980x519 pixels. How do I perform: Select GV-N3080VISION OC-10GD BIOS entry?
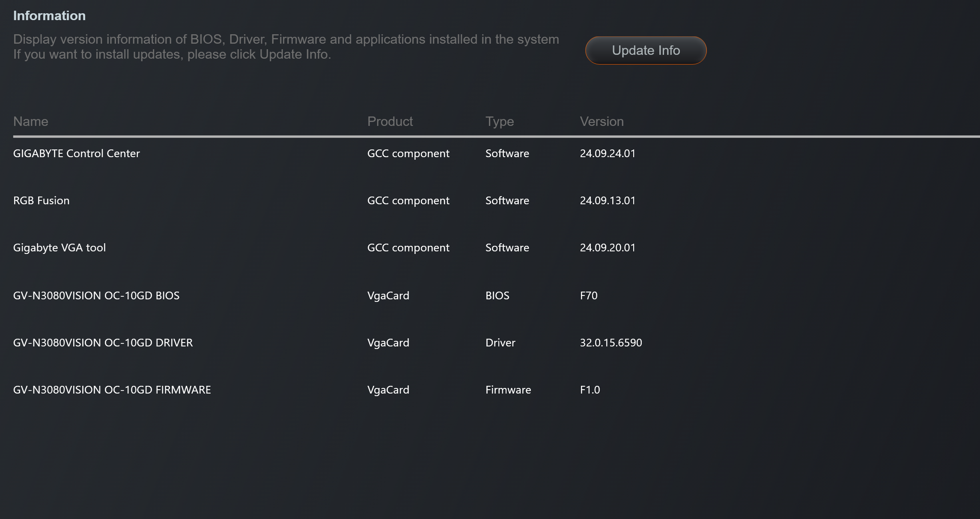point(96,295)
